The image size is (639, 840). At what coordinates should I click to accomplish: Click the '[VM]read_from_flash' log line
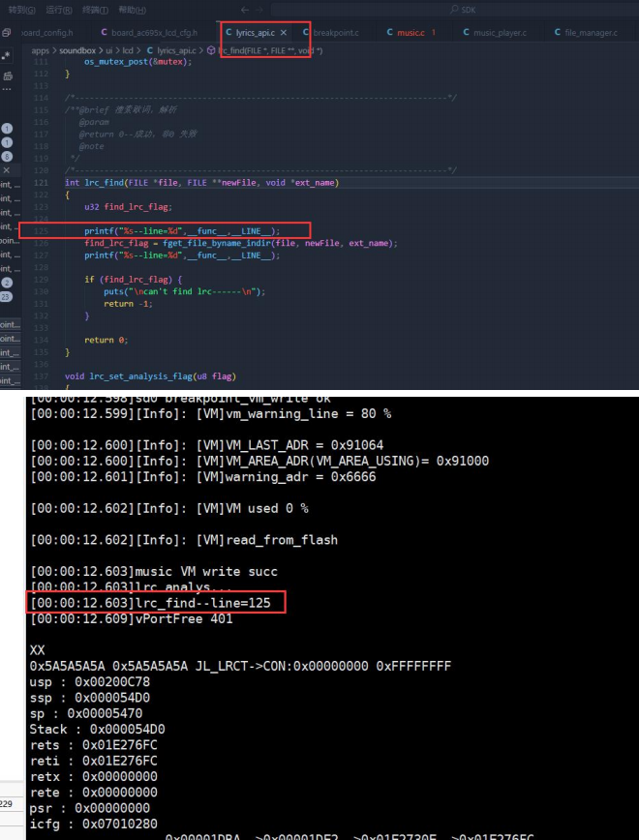pyautogui.click(x=184, y=539)
